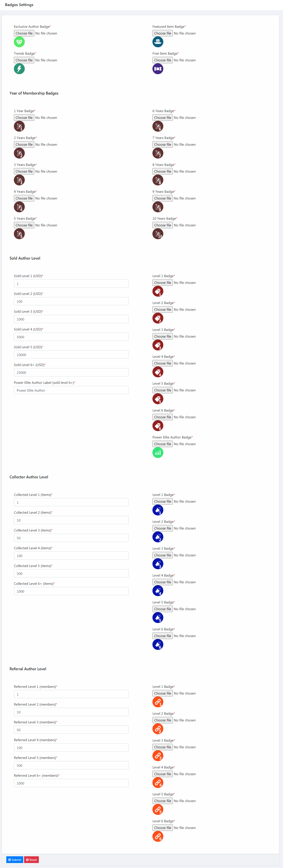Choose file for Power Elite Author Badge

tap(162, 444)
